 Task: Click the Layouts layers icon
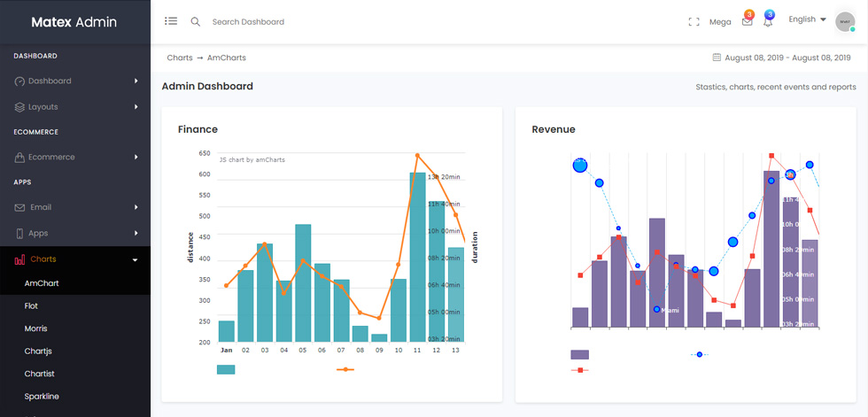tap(19, 107)
